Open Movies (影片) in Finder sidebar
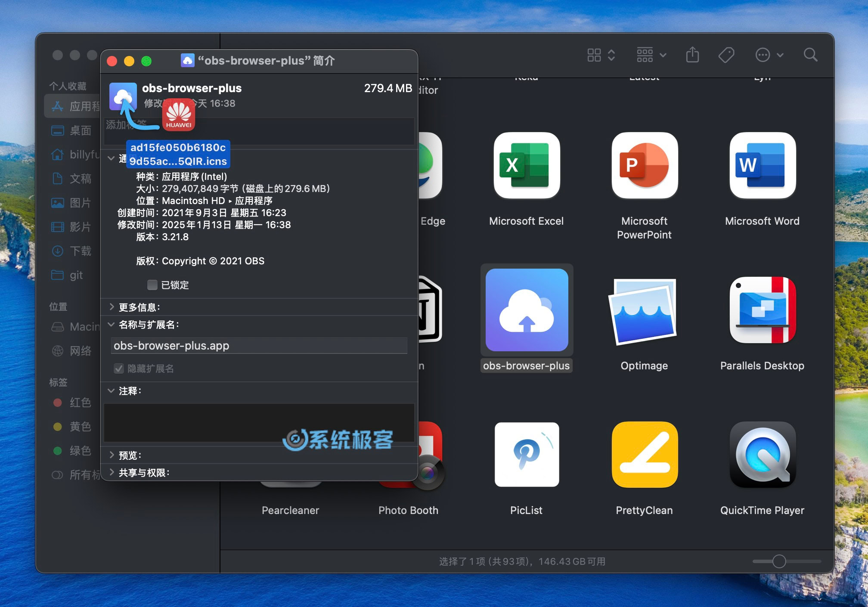Viewport: 868px width, 607px height. click(71, 227)
